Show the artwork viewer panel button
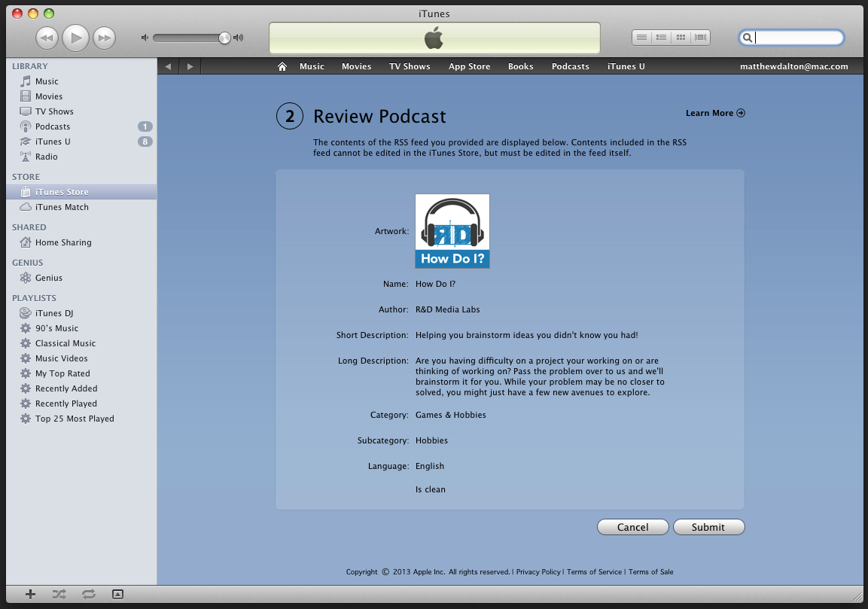The image size is (868, 609). [x=117, y=594]
